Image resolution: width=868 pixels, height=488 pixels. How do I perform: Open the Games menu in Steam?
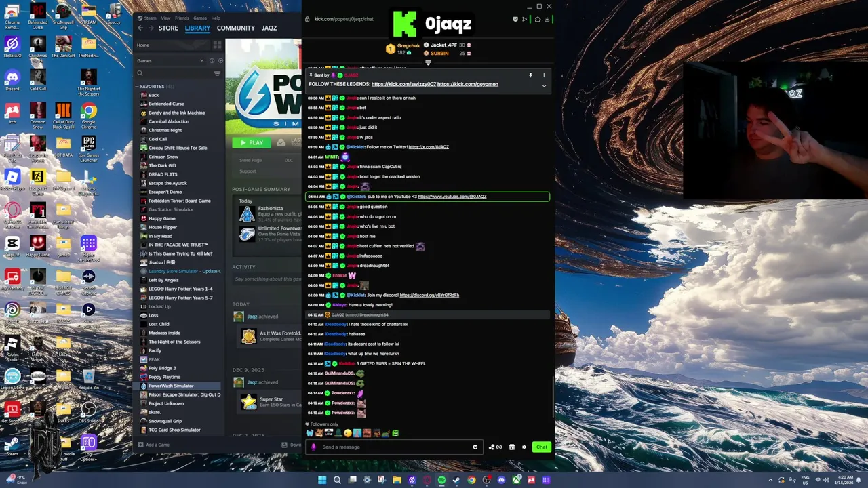coord(200,18)
